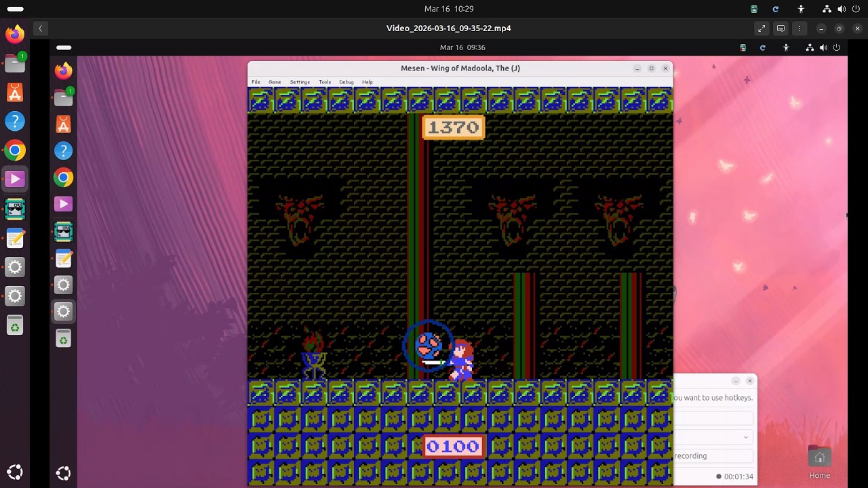Open the Game menu in Mesen
Viewport: 868px width, 488px height.
tap(275, 82)
